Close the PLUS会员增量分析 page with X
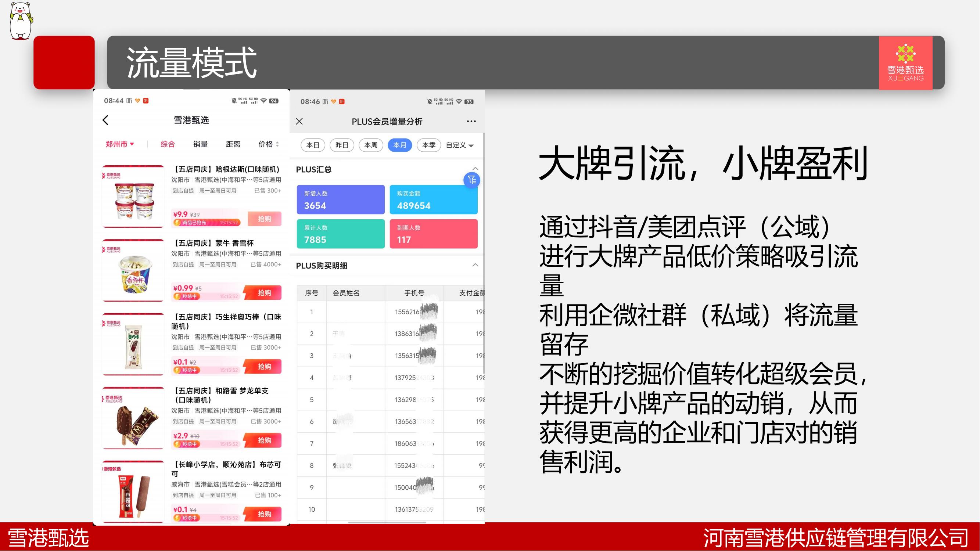Image resolution: width=980 pixels, height=551 pixels. coord(299,121)
